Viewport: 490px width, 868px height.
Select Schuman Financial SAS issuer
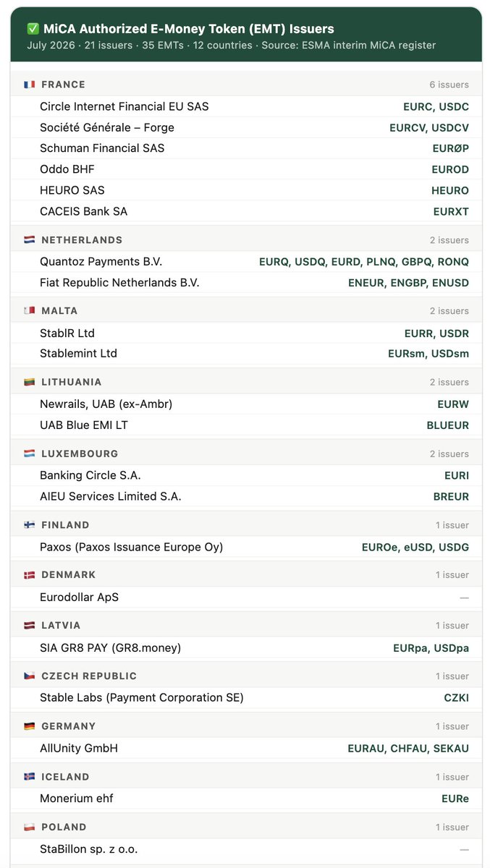102,148
